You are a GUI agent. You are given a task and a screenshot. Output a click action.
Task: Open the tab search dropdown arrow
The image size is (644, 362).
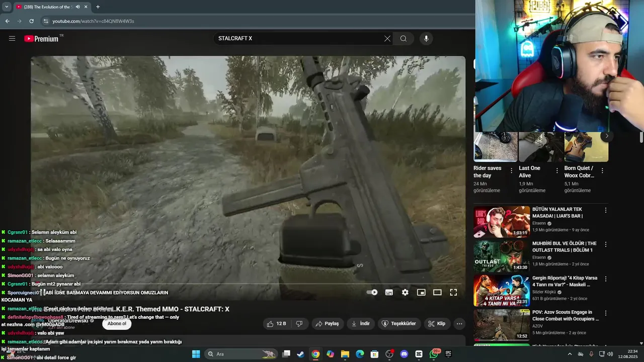(x=7, y=7)
